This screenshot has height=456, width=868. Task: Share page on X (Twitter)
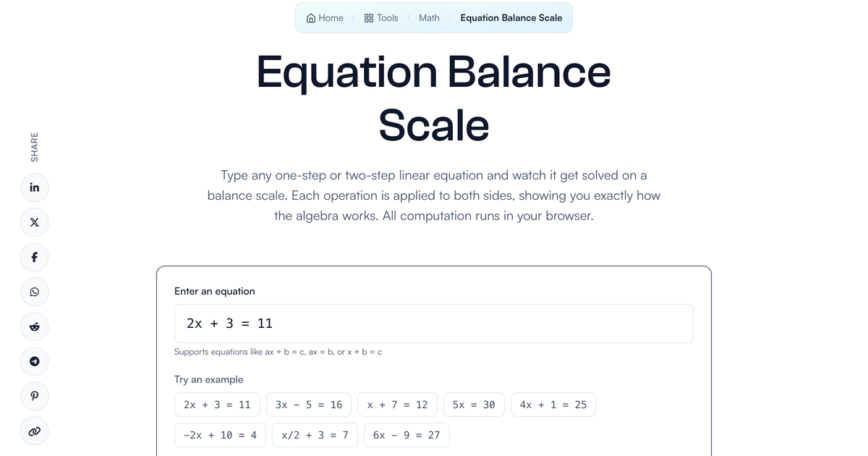click(35, 222)
